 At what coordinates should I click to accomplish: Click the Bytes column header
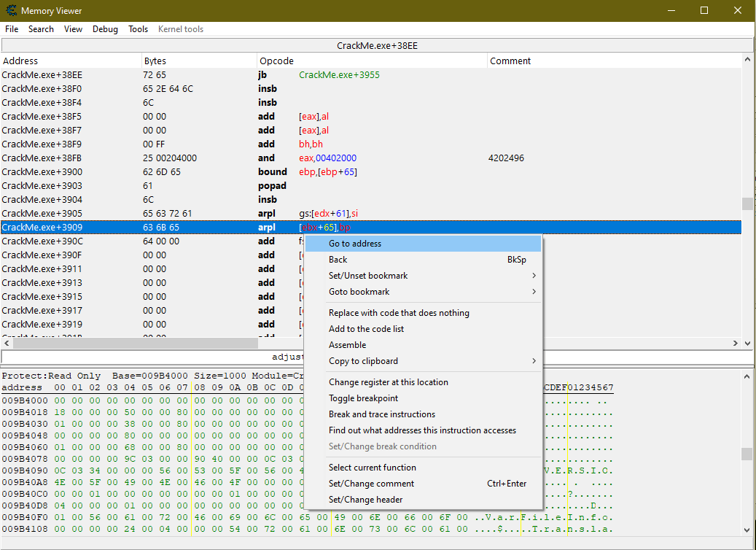tap(199, 61)
